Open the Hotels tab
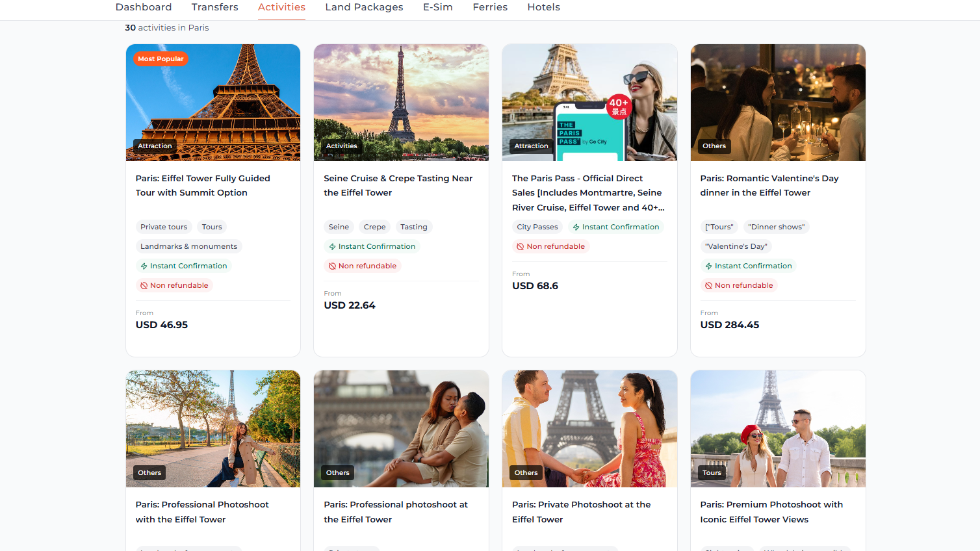 pos(543,7)
